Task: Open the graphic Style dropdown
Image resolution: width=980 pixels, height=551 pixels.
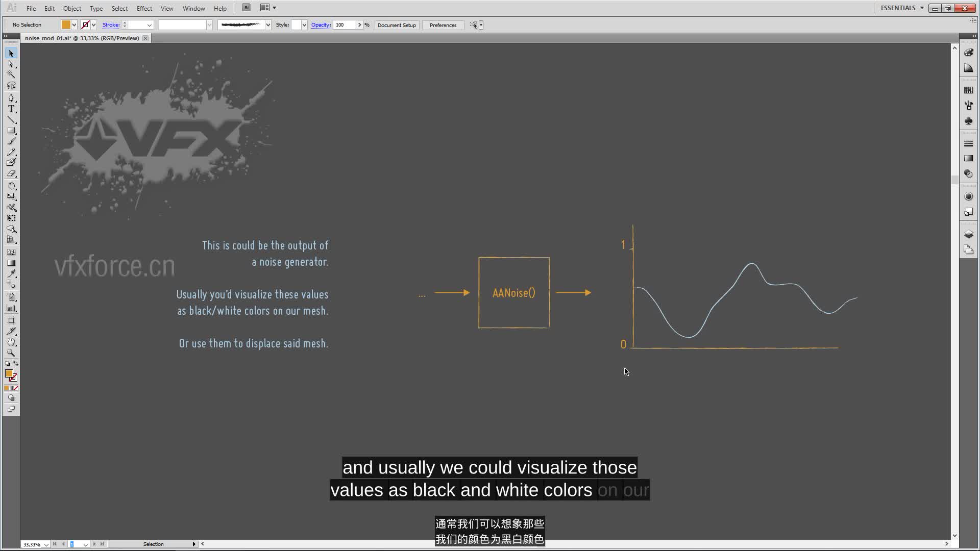Action: click(x=304, y=25)
